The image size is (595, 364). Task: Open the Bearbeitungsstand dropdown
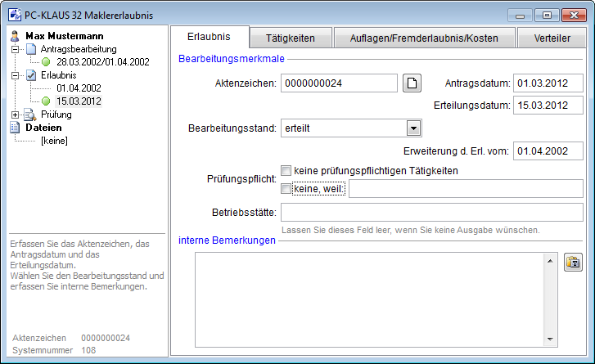click(413, 128)
